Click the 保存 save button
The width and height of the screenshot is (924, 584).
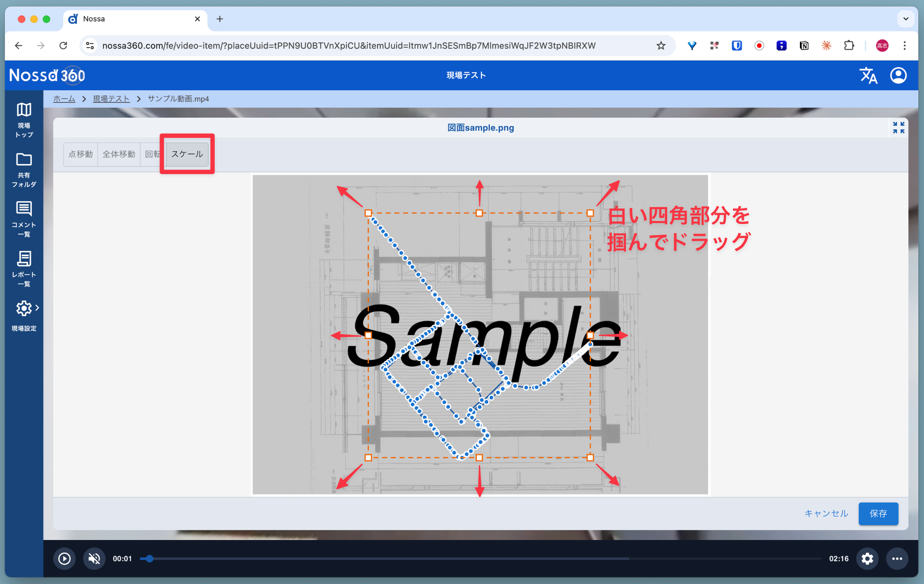point(878,513)
